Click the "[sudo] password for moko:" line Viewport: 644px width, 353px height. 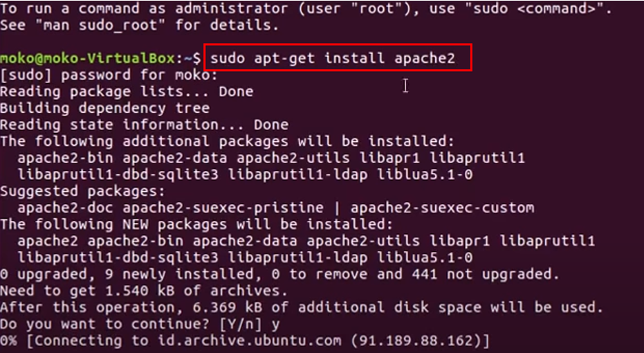[109, 75]
